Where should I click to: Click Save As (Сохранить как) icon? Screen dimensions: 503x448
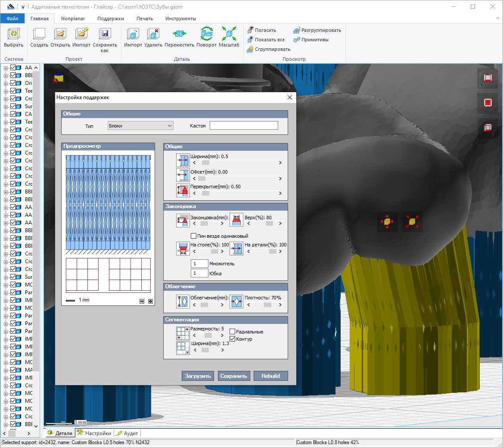click(x=105, y=34)
